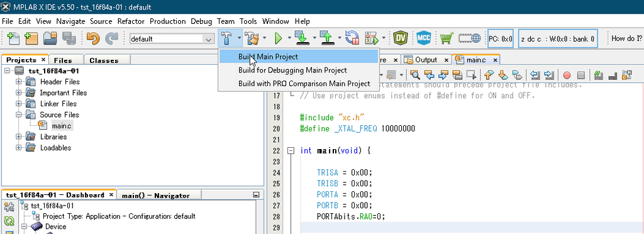Expand the Loadables tree node
The width and height of the screenshot is (644, 234).
pyautogui.click(x=18, y=148)
